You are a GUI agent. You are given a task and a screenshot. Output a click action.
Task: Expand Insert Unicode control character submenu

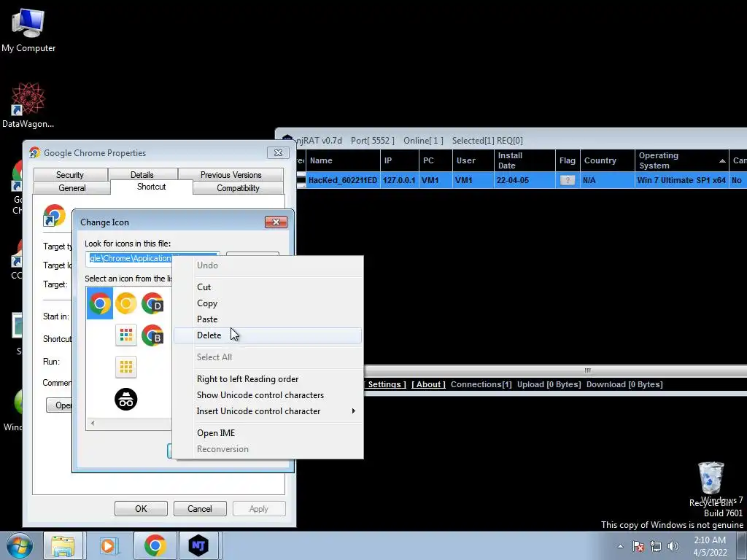coord(267,411)
